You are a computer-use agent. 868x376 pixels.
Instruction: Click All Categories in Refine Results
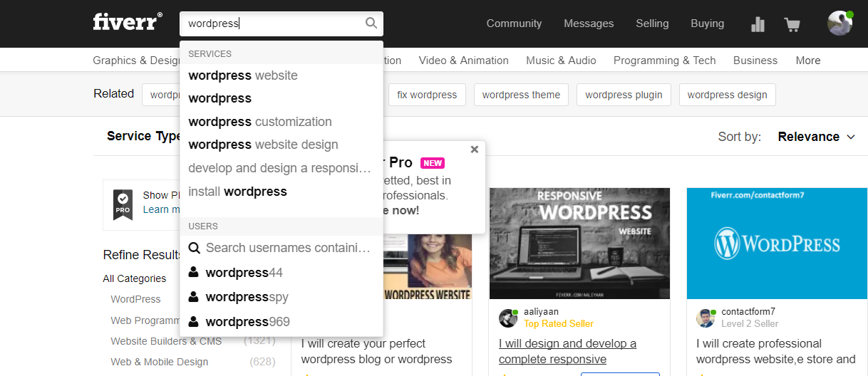coord(135,278)
